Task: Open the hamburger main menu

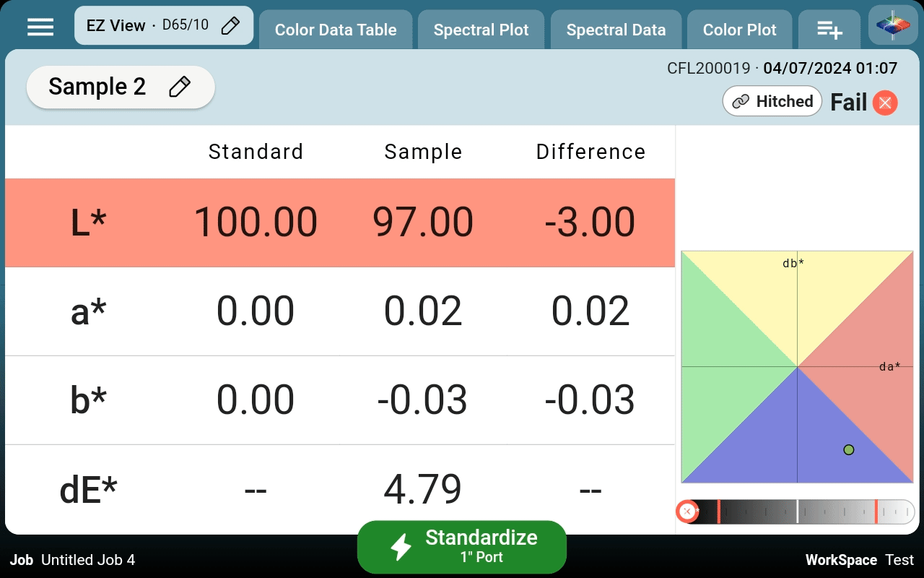Action: point(40,27)
